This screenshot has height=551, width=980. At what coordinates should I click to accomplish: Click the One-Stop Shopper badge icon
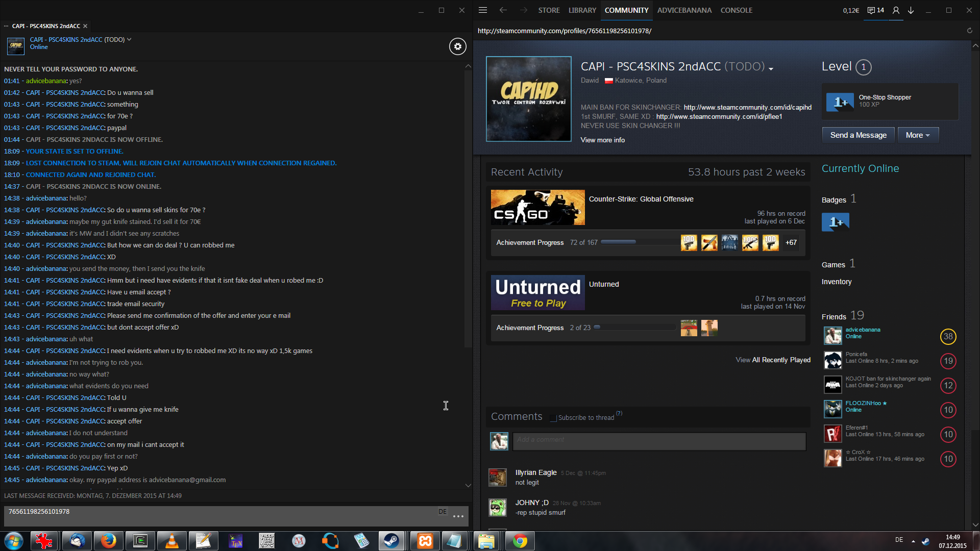click(840, 102)
